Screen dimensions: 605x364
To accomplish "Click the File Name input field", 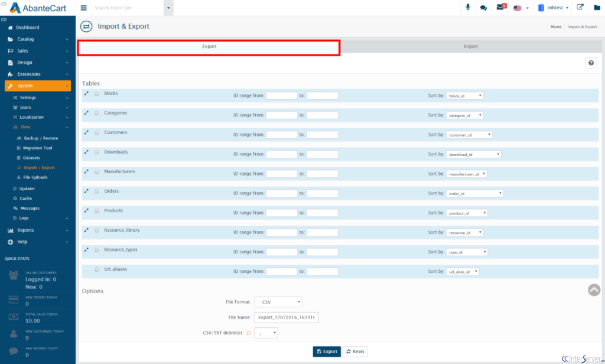I will pos(287,317).
